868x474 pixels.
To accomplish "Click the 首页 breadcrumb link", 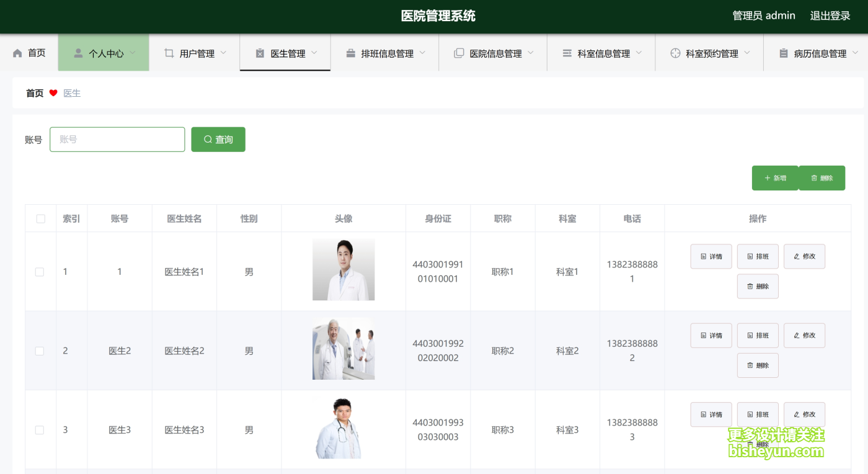I will point(35,93).
